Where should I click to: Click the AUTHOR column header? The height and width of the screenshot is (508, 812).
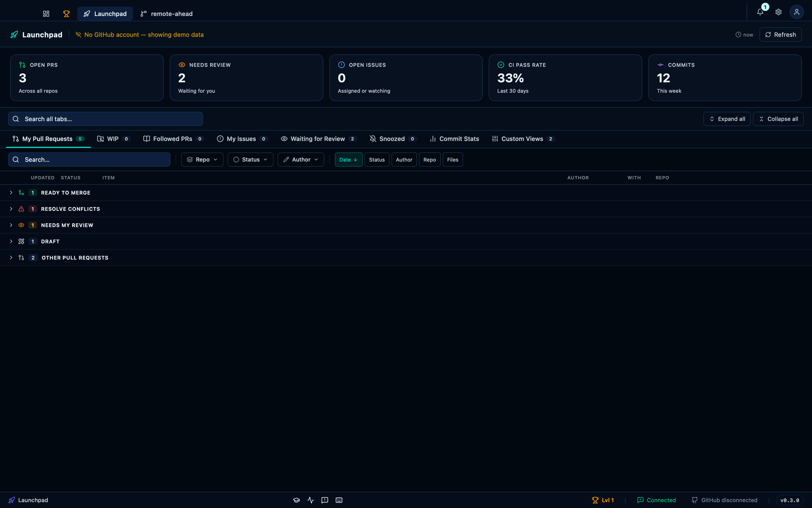point(578,178)
